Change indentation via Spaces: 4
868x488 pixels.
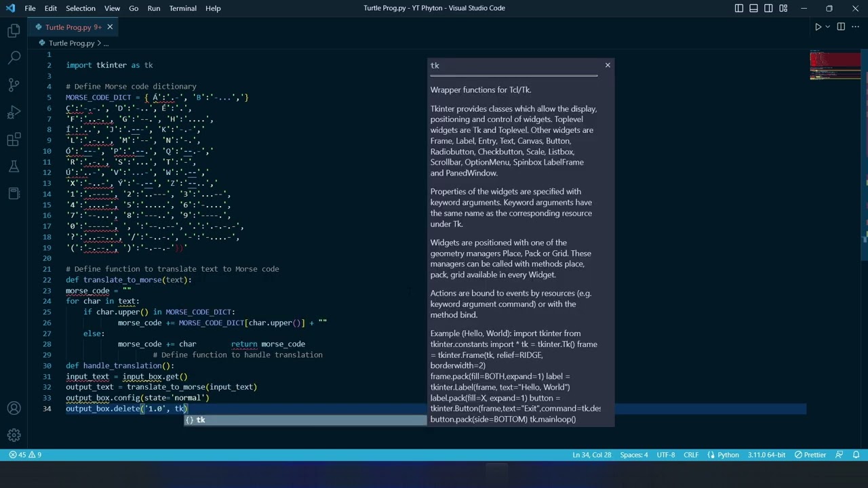(x=634, y=455)
